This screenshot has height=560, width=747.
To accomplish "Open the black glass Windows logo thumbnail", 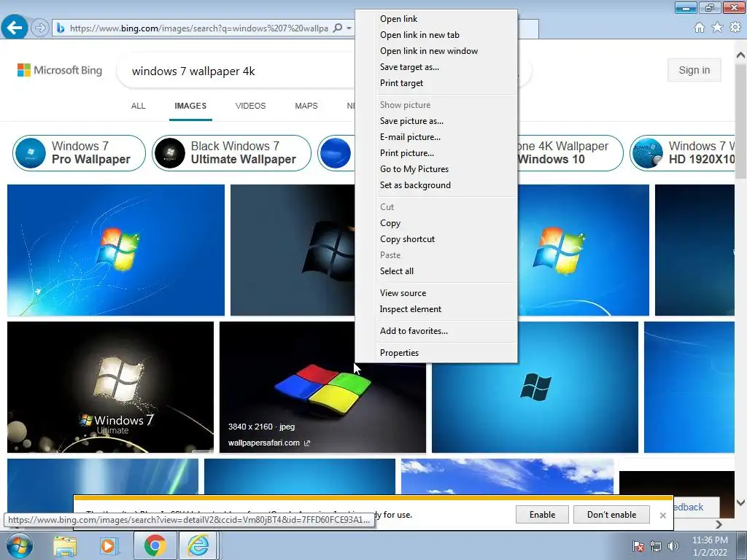I will pos(293,250).
